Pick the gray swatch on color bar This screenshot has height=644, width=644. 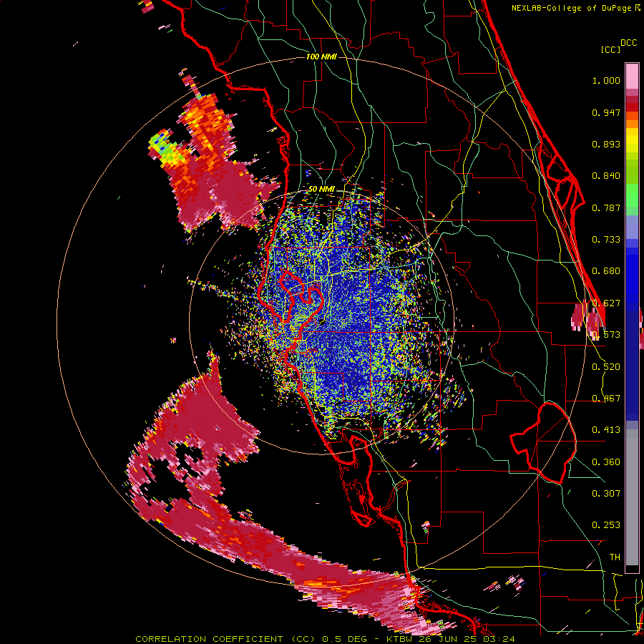tap(632, 497)
